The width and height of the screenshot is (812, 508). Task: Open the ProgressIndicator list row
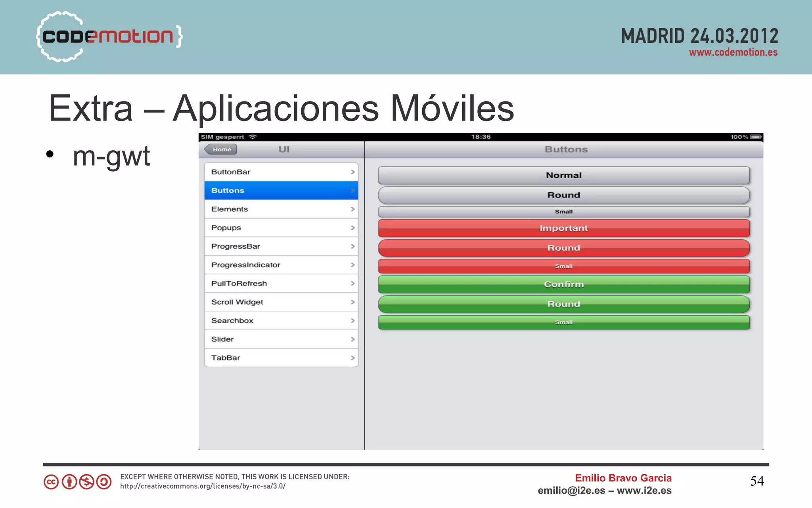tap(281, 265)
